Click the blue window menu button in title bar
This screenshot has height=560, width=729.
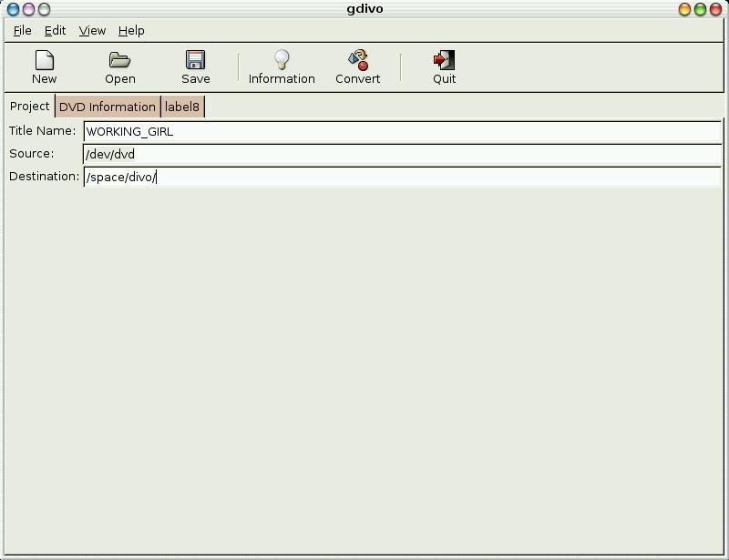13,9
